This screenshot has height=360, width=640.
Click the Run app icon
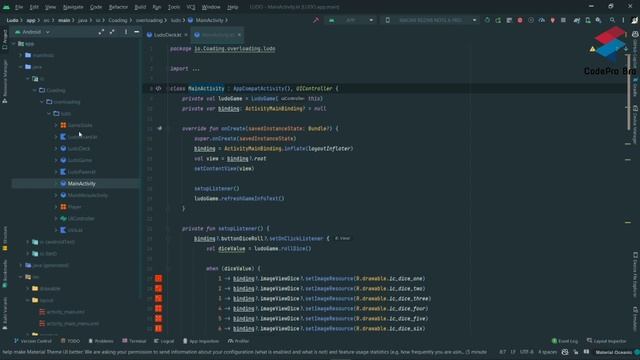[487, 20]
